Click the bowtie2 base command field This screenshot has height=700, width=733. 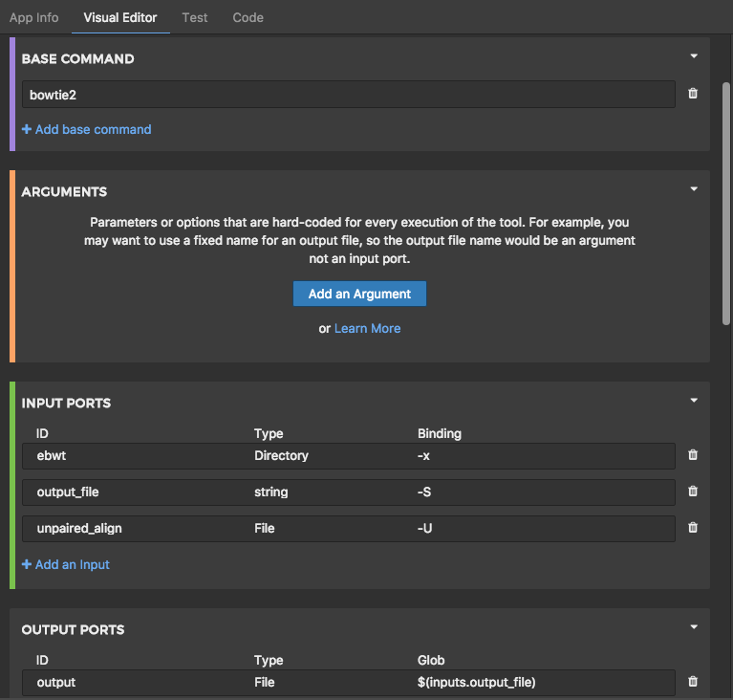(x=349, y=94)
